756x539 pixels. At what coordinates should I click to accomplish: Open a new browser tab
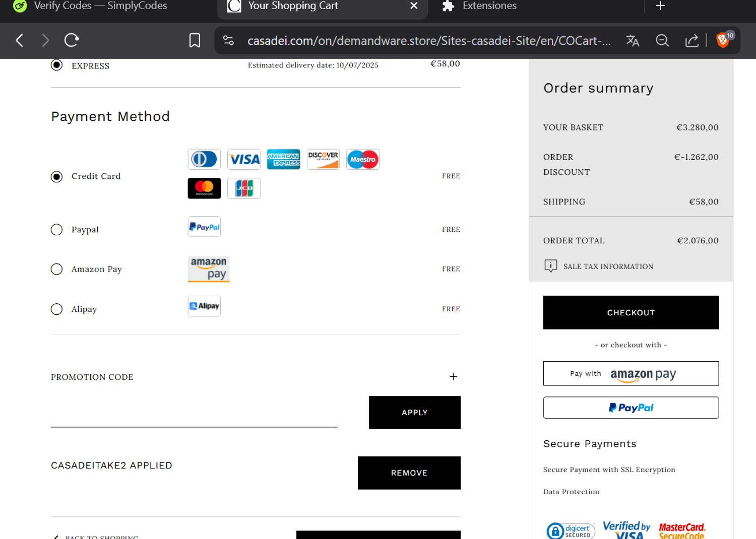tap(660, 6)
